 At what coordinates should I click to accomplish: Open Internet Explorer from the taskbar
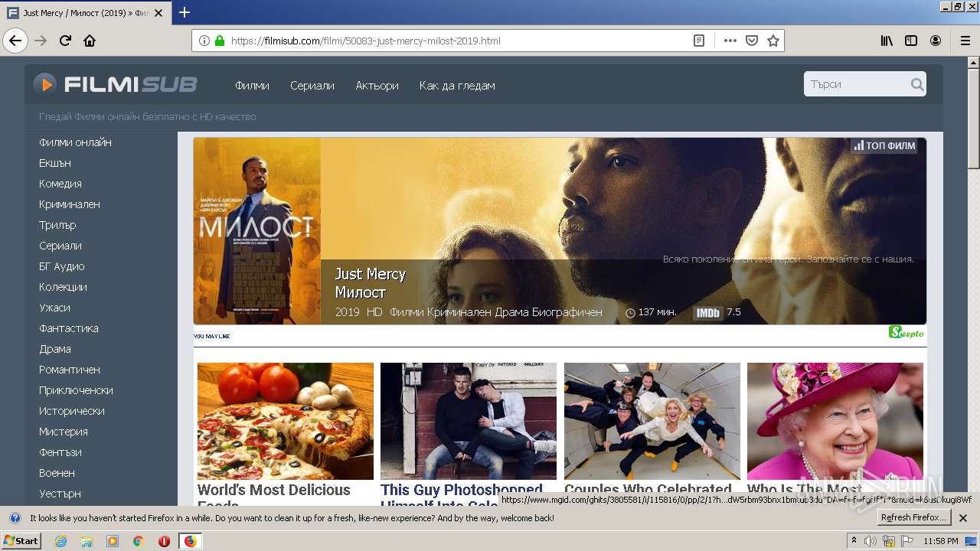[x=61, y=541]
